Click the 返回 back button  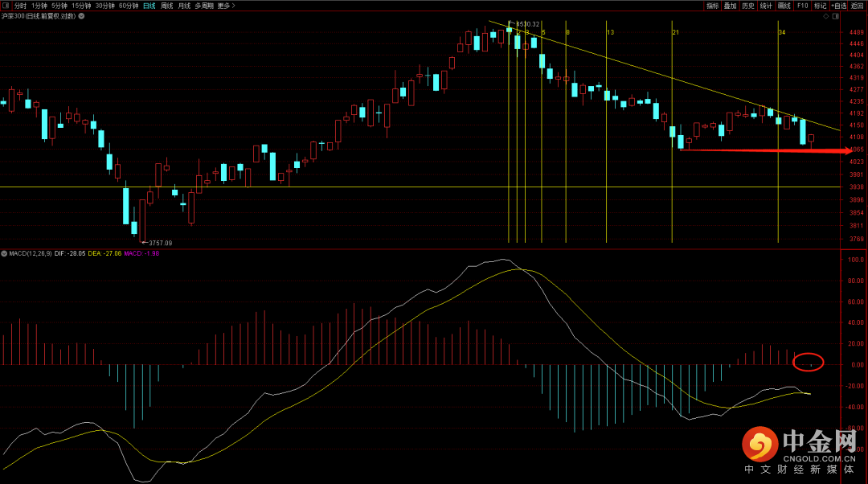coord(857,6)
